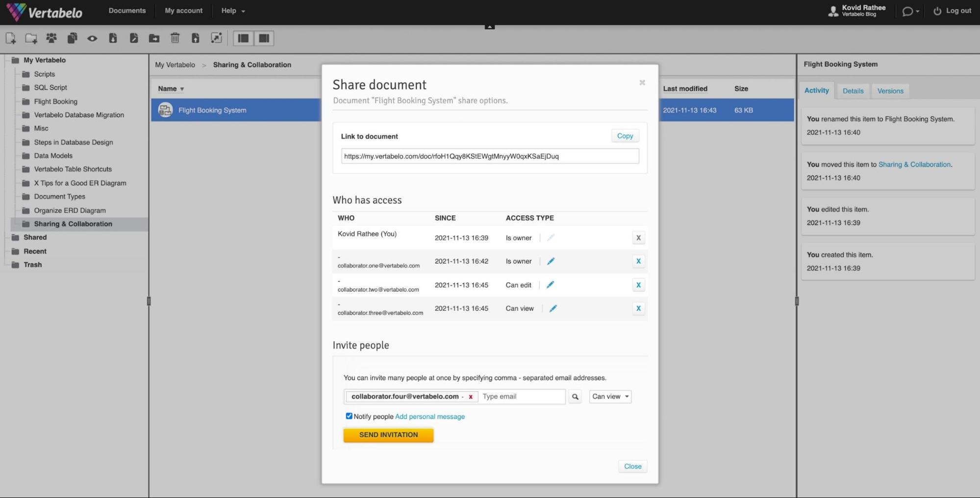Open the Documents menu
The width and height of the screenshot is (980, 498).
click(x=127, y=11)
